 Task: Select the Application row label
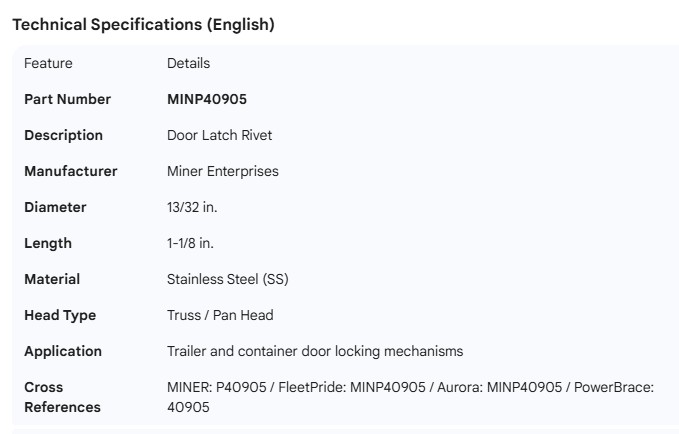[x=63, y=351]
